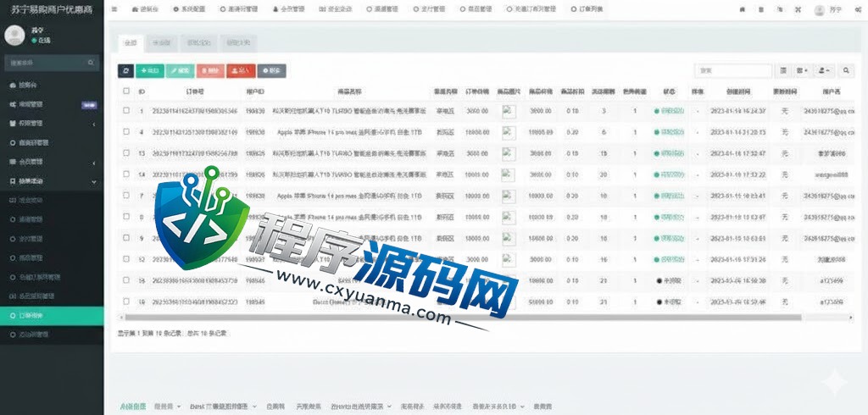This screenshot has height=415, width=868.
Task: Click the gray more button
Action: point(272,71)
